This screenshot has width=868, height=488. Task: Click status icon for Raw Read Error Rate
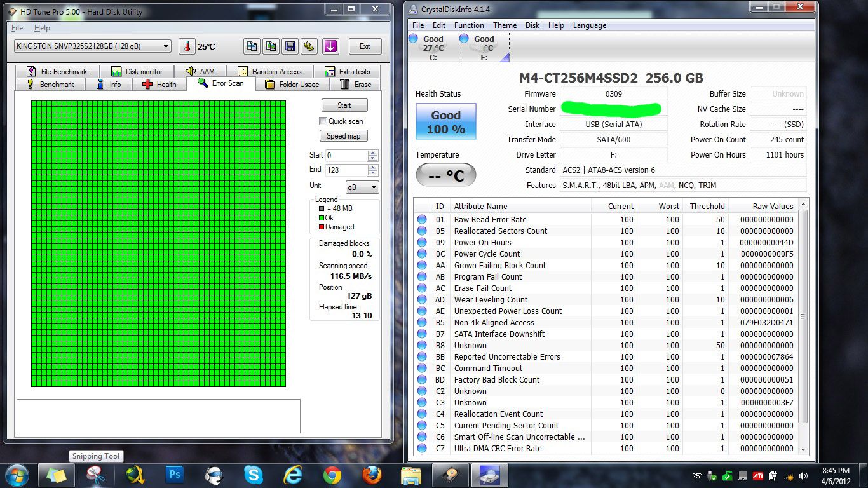(422, 219)
